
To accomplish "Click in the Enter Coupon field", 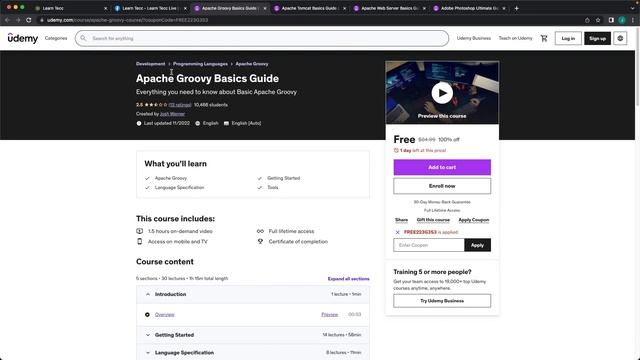I will point(429,245).
